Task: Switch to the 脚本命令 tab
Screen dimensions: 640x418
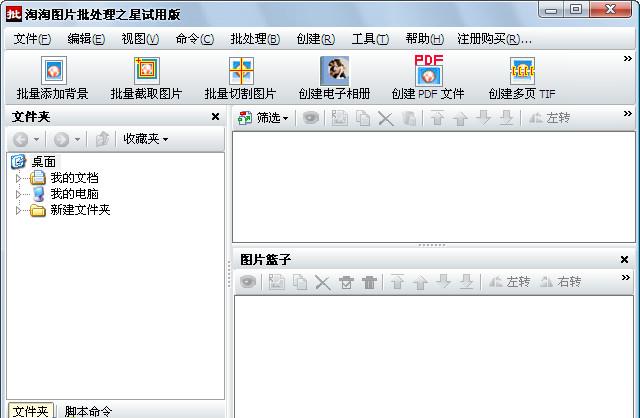Action: pyautogui.click(x=88, y=411)
